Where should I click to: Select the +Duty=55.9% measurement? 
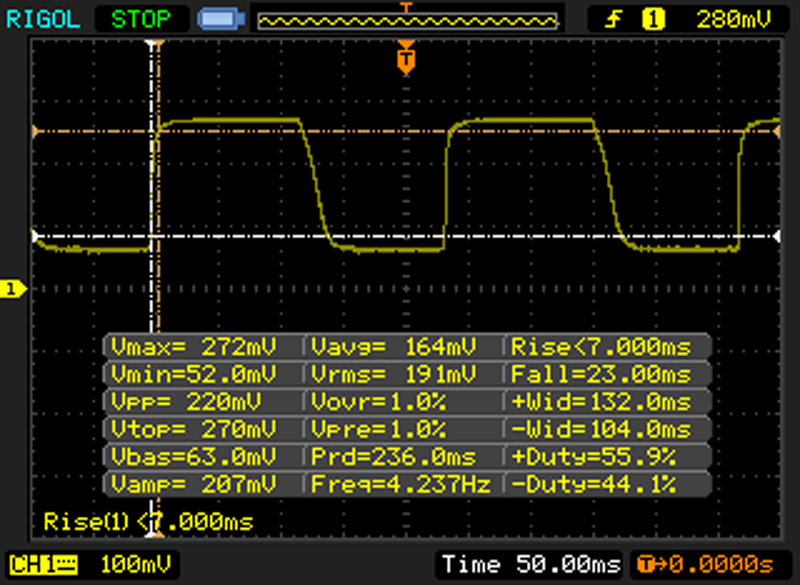[x=609, y=458]
